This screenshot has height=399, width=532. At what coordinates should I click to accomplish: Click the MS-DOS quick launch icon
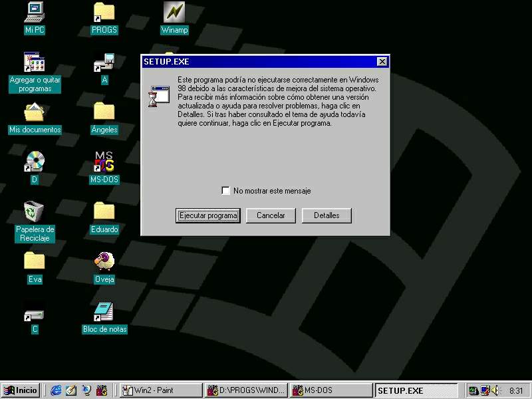coord(102,390)
